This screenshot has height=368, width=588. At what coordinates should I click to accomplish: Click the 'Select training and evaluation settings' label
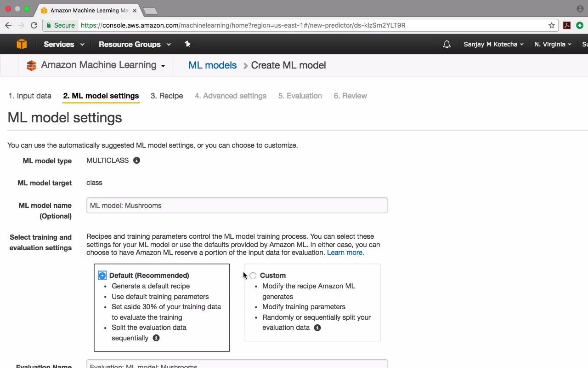pos(41,242)
